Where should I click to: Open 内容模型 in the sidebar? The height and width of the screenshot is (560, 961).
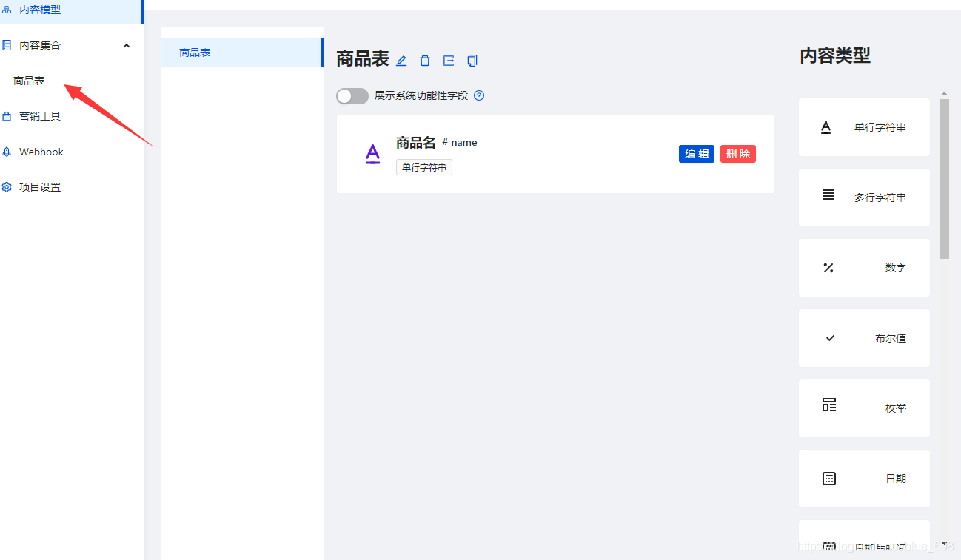[71, 10]
